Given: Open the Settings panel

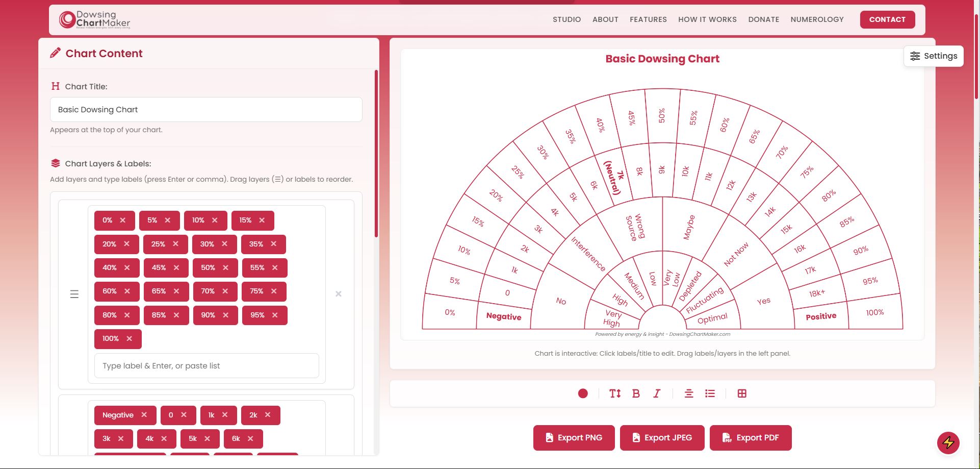Looking at the screenshot, I should coord(934,56).
